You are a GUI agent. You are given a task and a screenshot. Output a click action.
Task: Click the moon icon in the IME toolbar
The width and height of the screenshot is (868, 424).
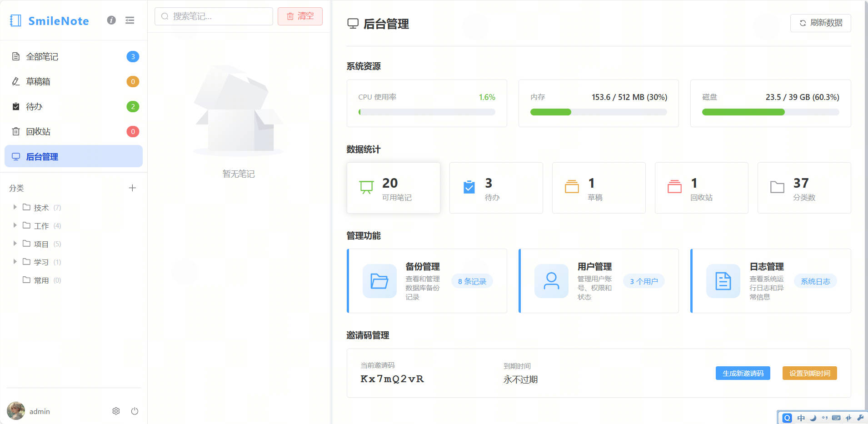point(813,418)
